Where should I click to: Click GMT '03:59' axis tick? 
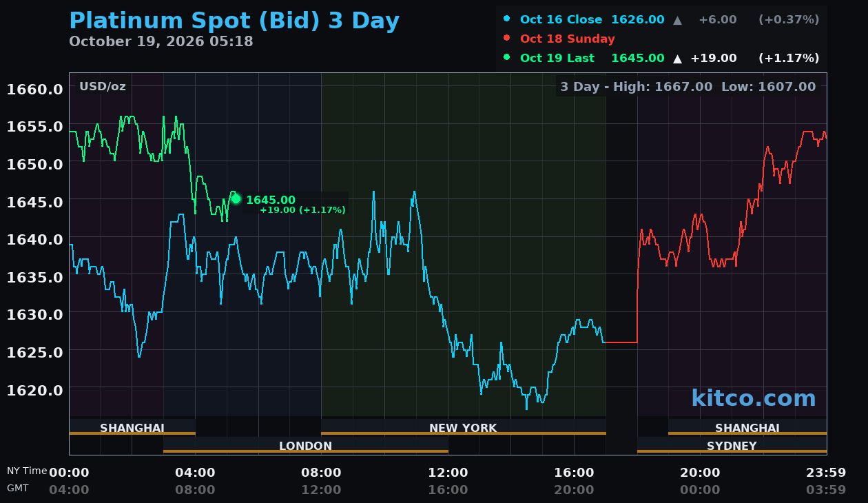(826, 490)
